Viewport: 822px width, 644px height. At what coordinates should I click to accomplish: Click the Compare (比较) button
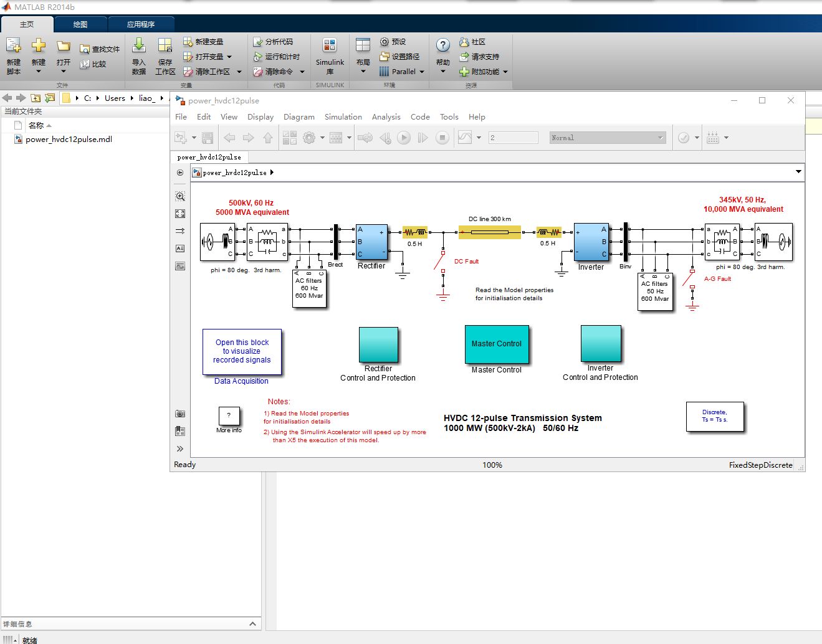93,64
